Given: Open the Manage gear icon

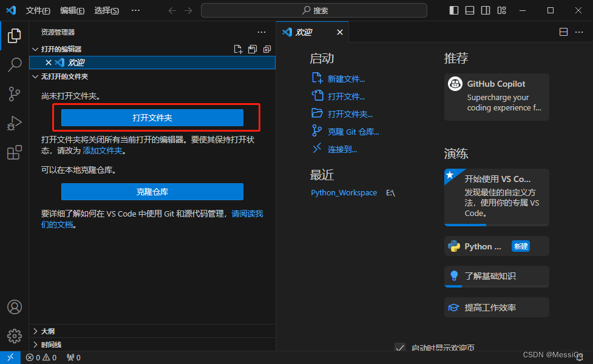Looking at the screenshot, I should [15, 335].
